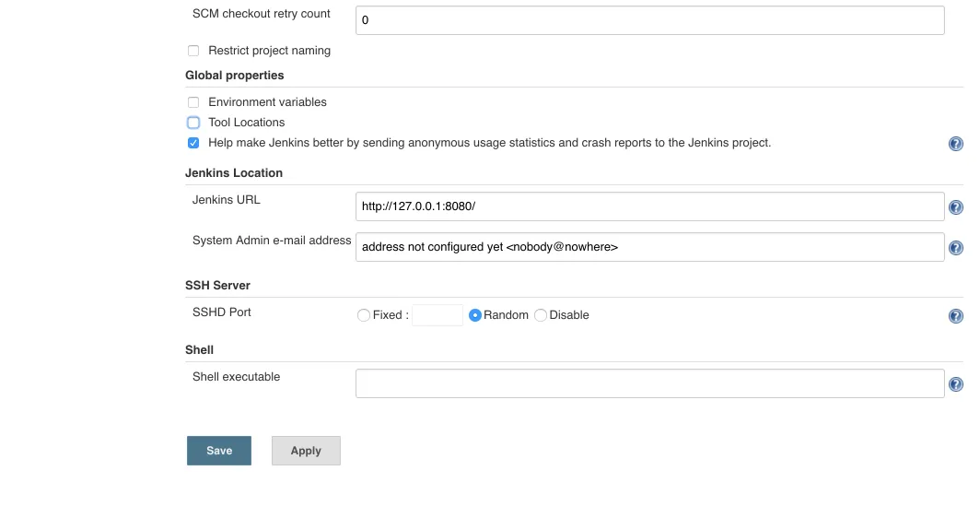
Task: Click the Fixed port number input box
Action: pos(437,315)
